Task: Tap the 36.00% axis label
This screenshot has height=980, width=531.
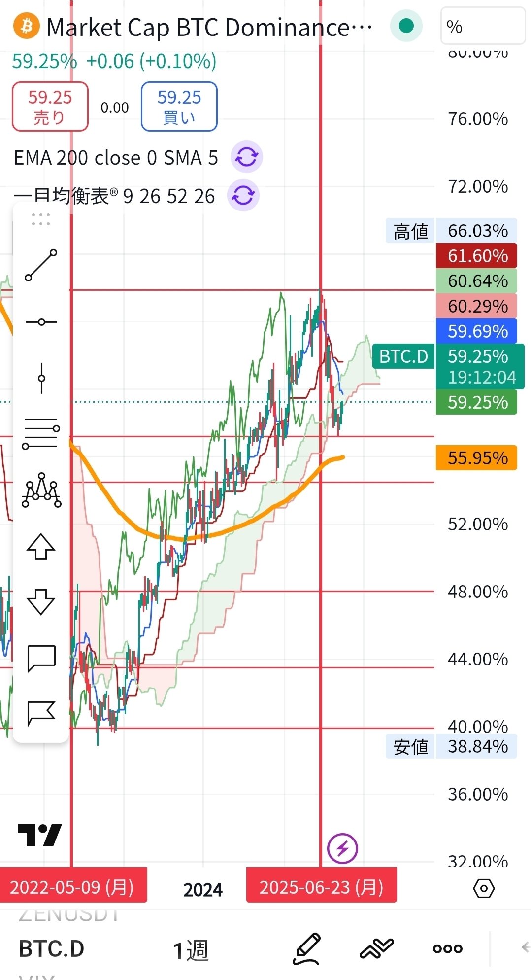Action: tap(478, 794)
